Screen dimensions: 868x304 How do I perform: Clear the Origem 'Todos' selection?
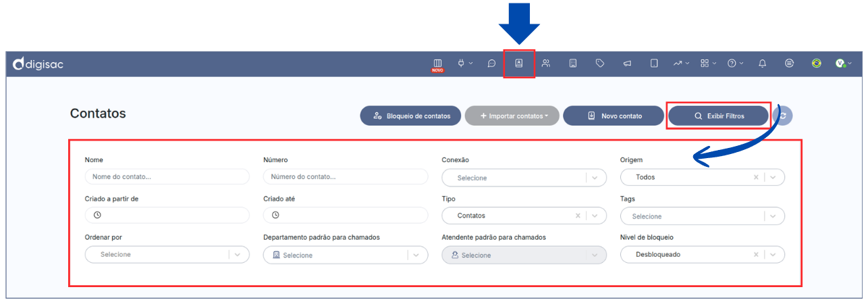pyautogui.click(x=756, y=177)
